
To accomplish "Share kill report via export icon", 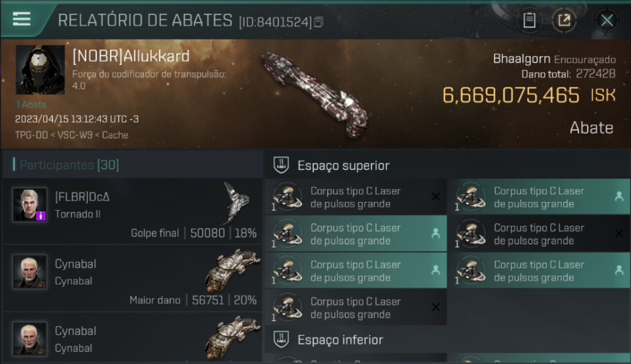I will click(564, 20).
